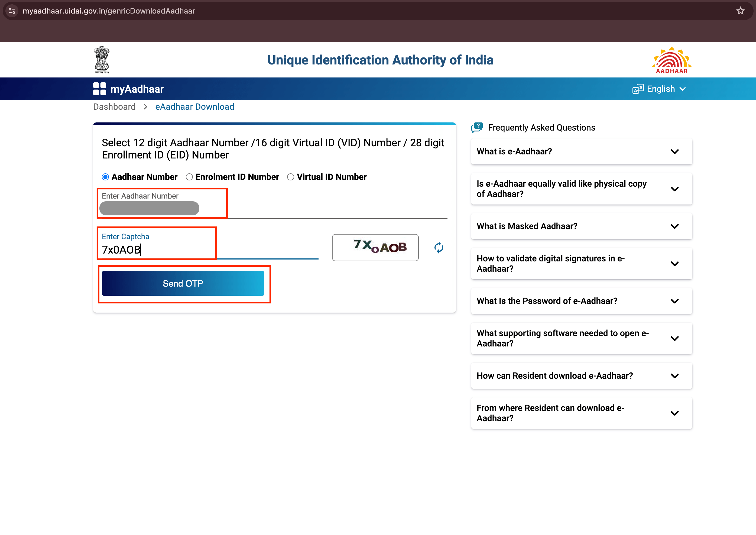This screenshot has height=535, width=756.
Task: Click the Send OTP button
Action: point(183,283)
